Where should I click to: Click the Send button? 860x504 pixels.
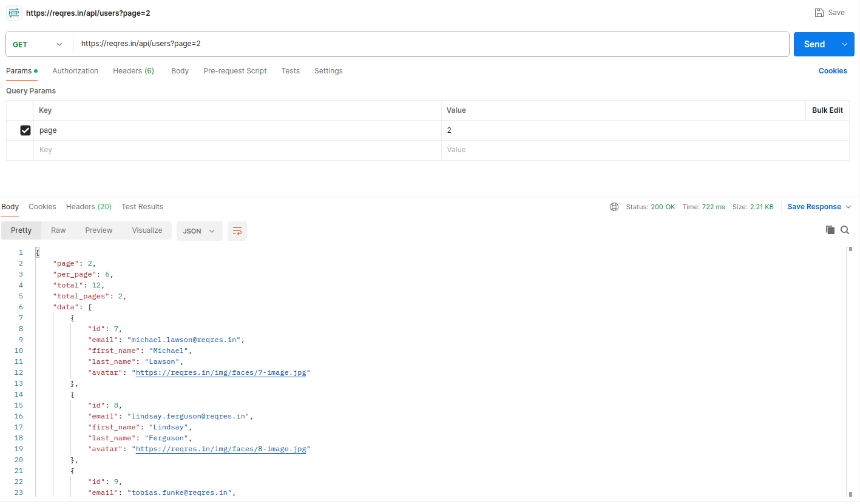pos(814,44)
